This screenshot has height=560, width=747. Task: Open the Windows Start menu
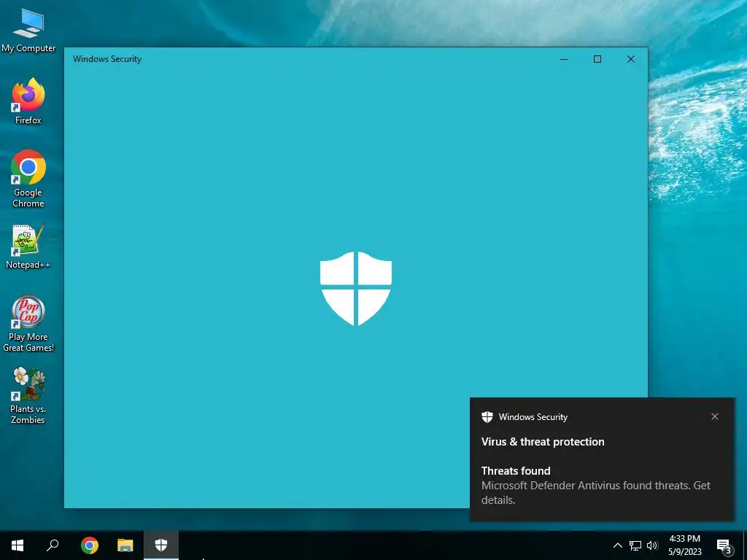[x=18, y=545]
